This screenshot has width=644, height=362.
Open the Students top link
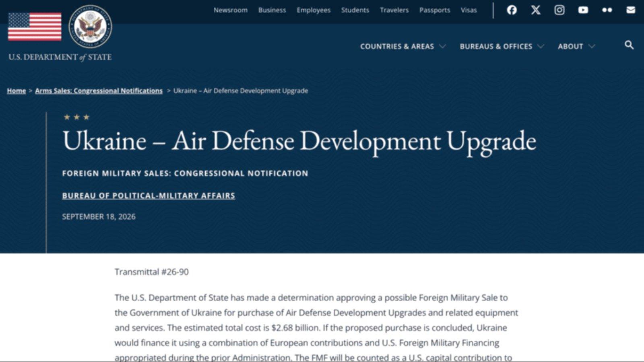point(355,10)
